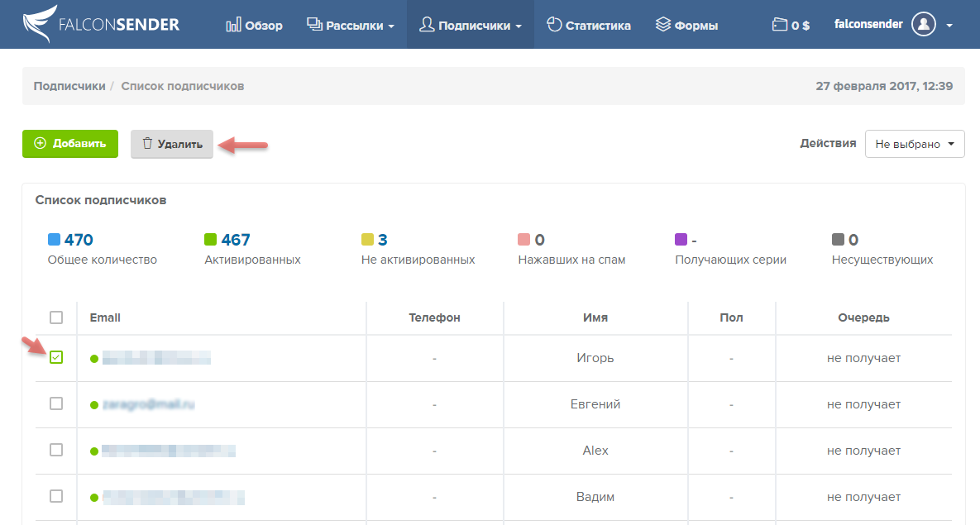Open blurred email of Евгений

[148, 404]
